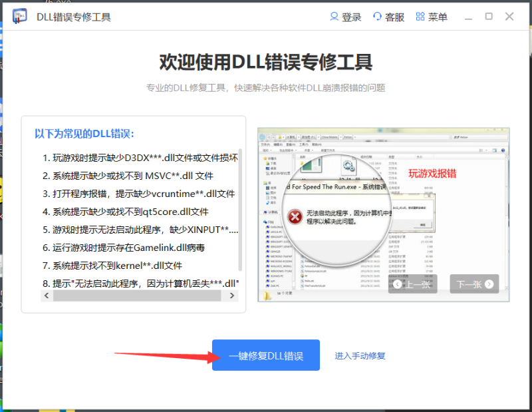Click heading 以下为常见的DLL错误
Screen dimensions: 532x412
point(84,134)
